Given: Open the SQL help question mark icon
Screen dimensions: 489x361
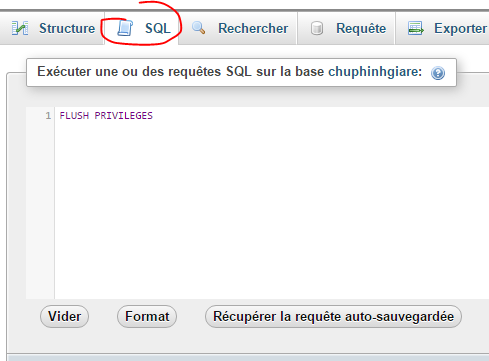Looking at the screenshot, I should coord(438,73).
